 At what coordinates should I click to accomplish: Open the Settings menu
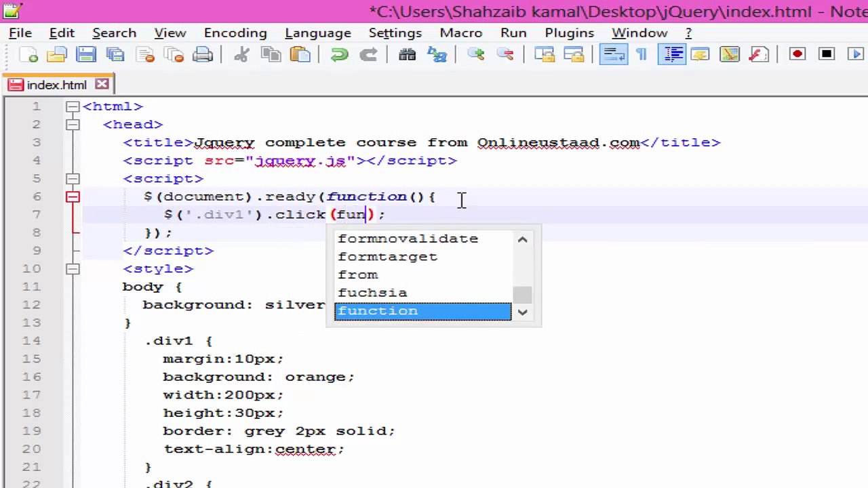[x=395, y=33]
